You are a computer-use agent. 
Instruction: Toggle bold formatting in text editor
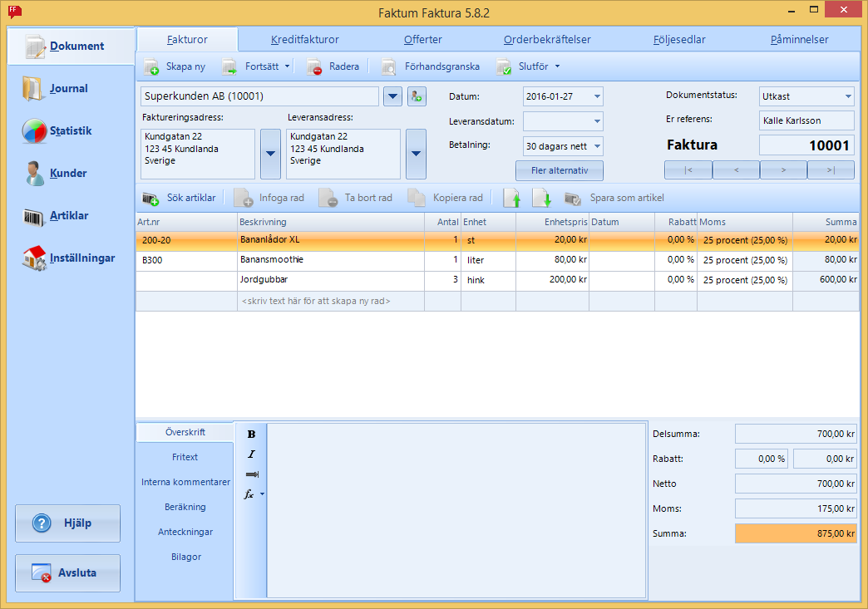click(x=251, y=435)
